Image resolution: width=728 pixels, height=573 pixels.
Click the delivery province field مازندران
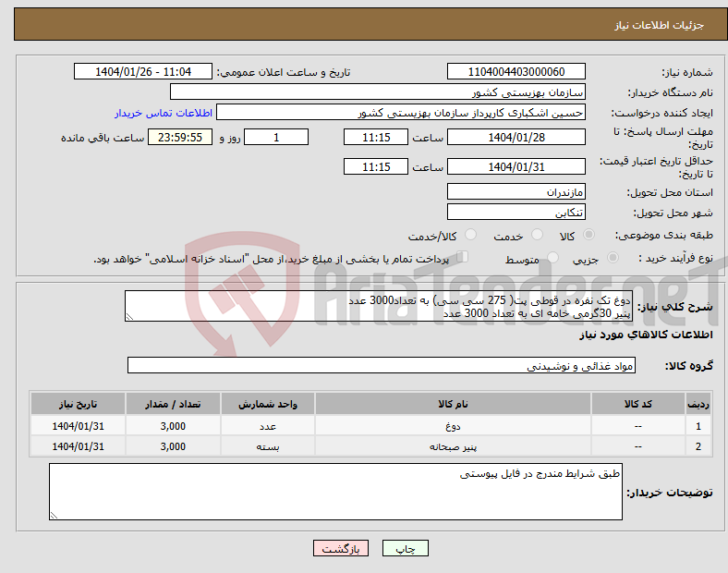click(516, 192)
